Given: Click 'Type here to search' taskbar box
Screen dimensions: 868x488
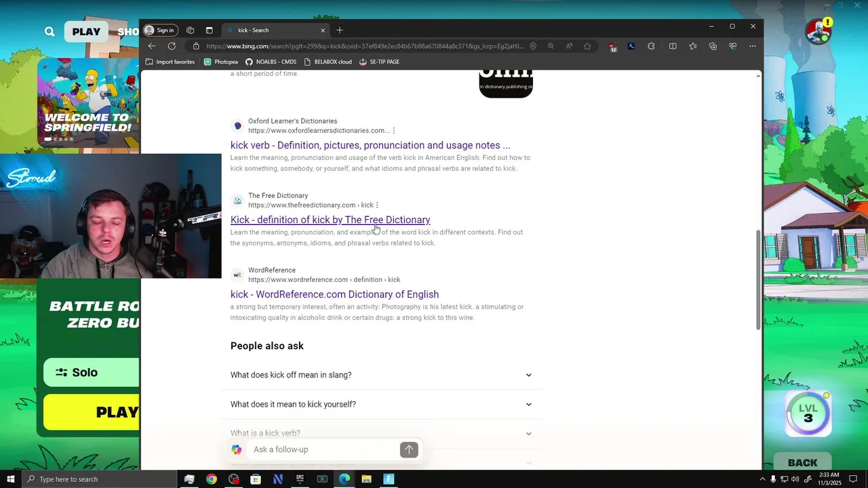Looking at the screenshot, I should tap(100, 479).
